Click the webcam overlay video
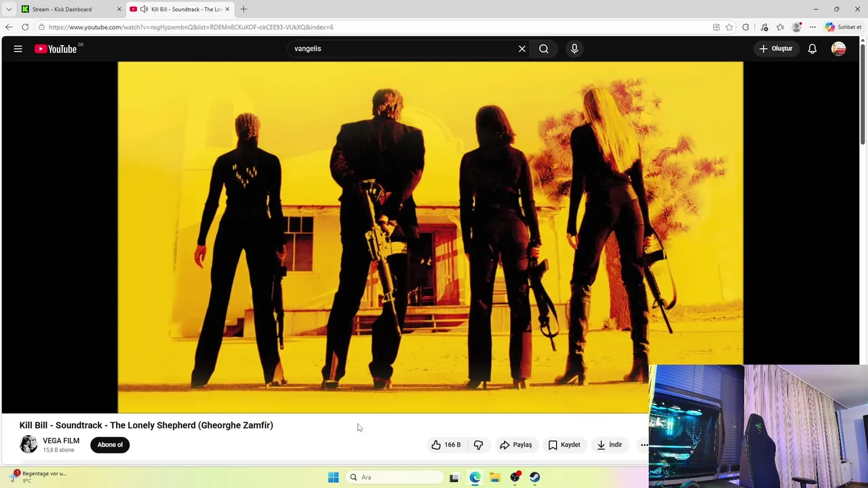 (x=758, y=426)
